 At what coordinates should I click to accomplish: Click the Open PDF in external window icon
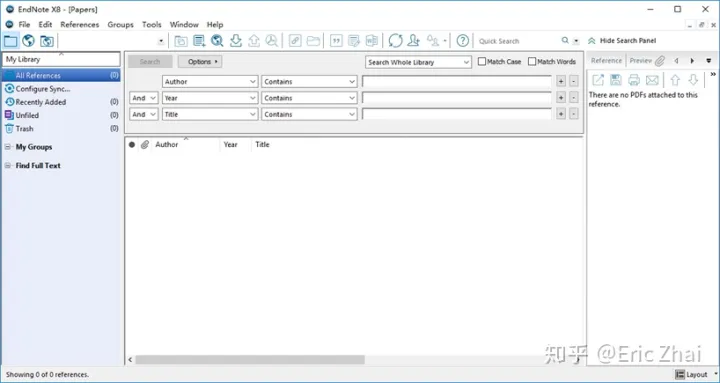click(598, 80)
